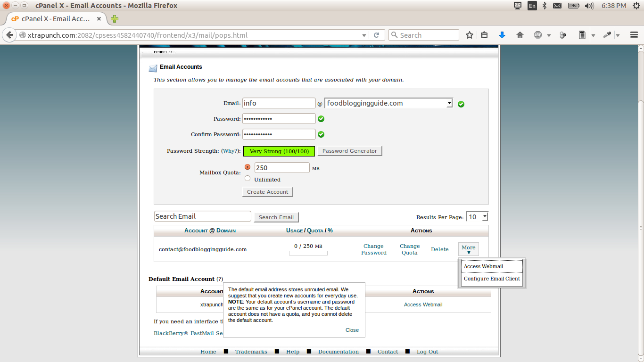
Task: Select the 250 MB mailbox quota radio
Action: tap(248, 167)
